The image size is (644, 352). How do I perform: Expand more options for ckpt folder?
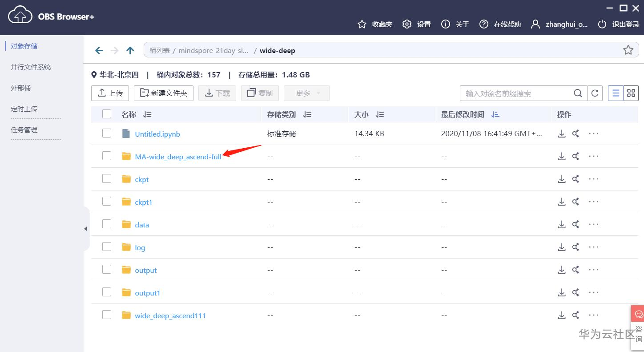(x=594, y=179)
